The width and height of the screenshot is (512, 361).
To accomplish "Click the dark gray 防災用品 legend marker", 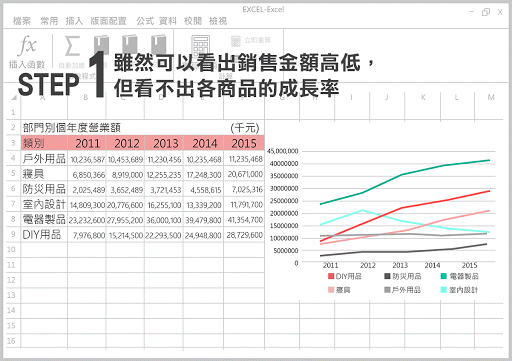I will coord(387,276).
